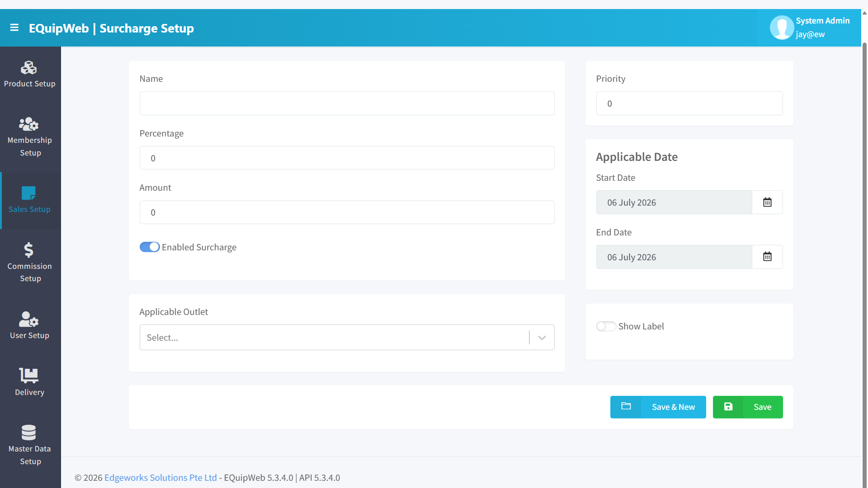Expand the Applicable Outlet dropdown arrow
Image resolution: width=868 pixels, height=488 pixels.
542,338
